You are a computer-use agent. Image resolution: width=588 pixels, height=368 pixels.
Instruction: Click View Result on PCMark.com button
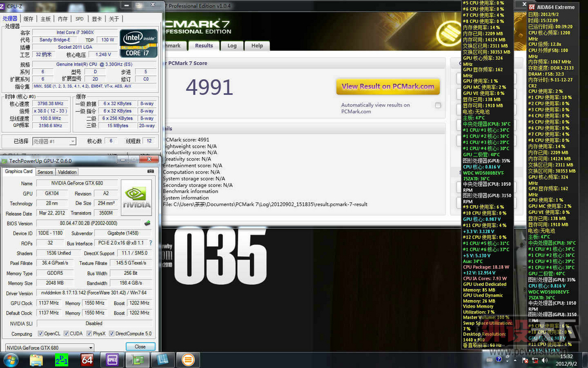[388, 86]
